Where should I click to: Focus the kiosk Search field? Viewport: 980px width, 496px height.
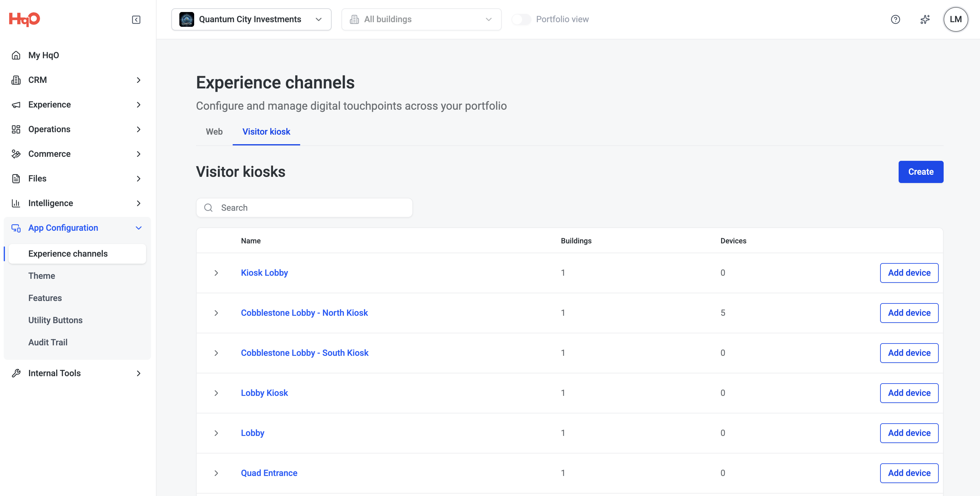(x=304, y=208)
